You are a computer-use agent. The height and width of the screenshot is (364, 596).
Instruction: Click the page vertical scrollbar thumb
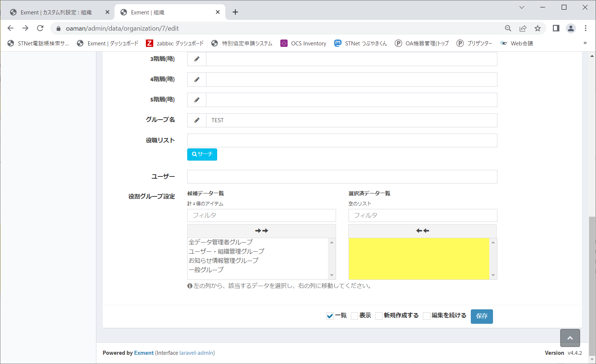[x=592, y=286]
